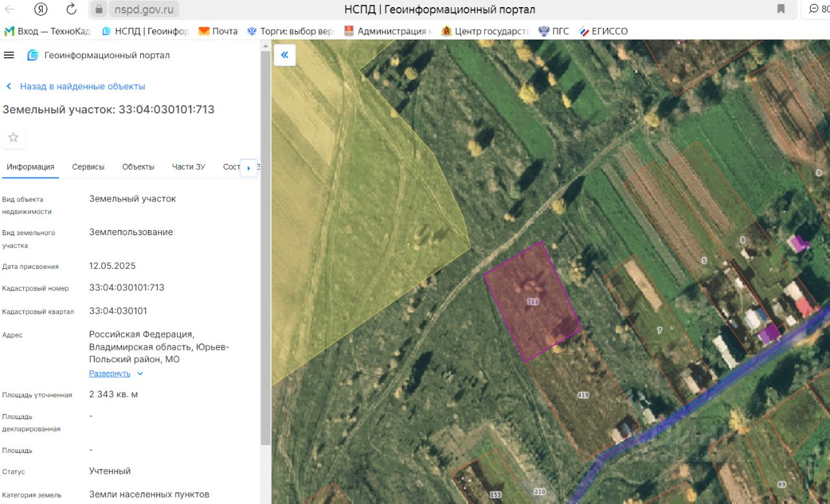Viewport: 830px width, 504px height.
Task: Click parcel 419 on the map
Action: (582, 395)
